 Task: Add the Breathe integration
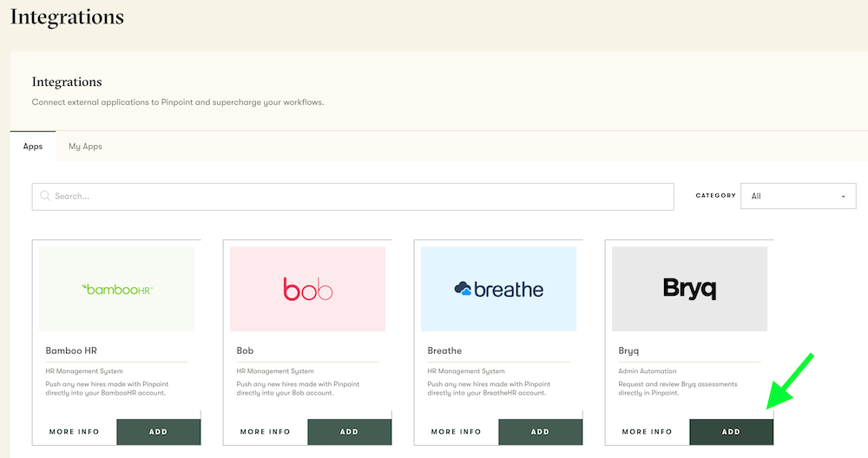click(540, 431)
